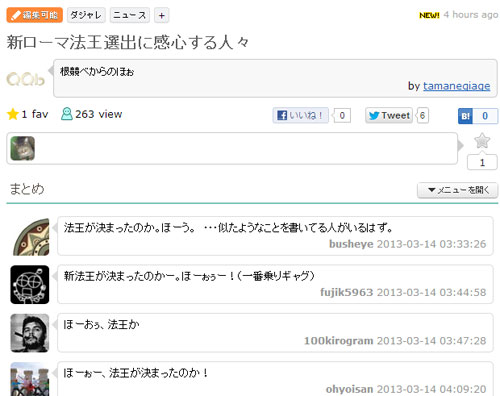
Task: Click the yellow fav star icon
Action: [x=13, y=114]
